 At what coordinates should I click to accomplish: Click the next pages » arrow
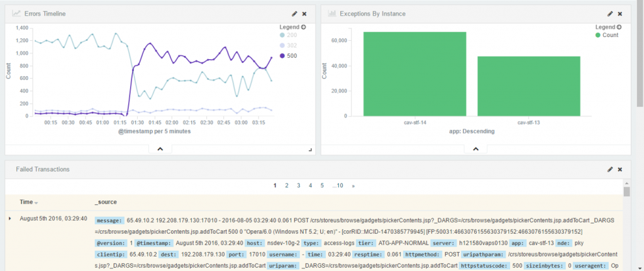[x=353, y=185]
